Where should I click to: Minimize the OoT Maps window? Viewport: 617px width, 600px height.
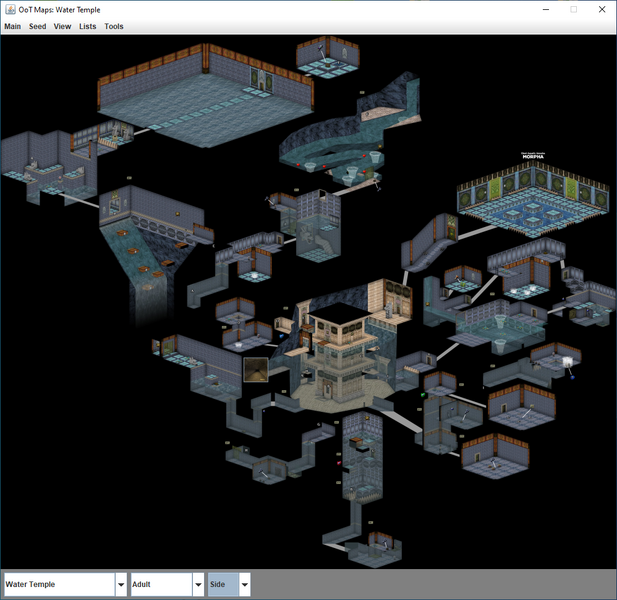pos(545,10)
